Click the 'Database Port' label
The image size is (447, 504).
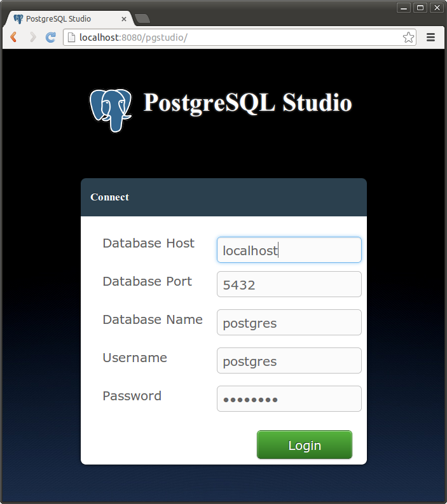[x=147, y=281]
